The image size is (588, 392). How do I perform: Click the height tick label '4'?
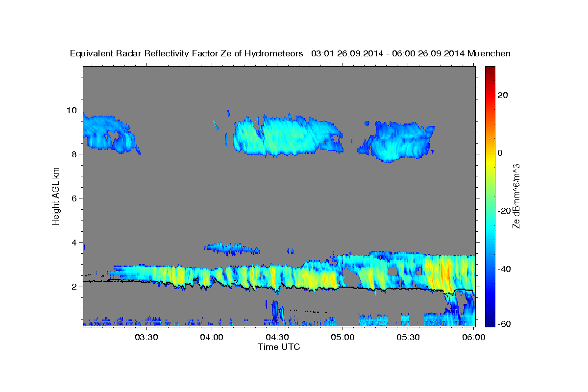click(75, 242)
